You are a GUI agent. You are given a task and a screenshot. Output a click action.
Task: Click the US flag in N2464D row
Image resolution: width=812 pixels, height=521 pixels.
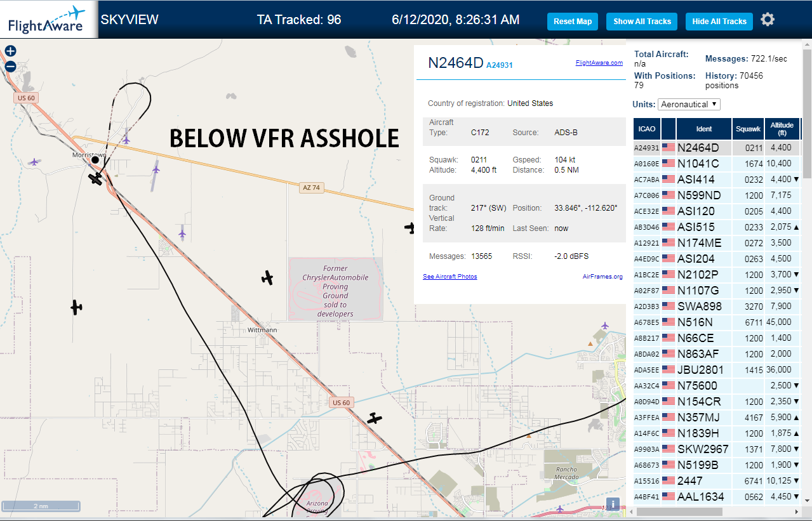point(669,148)
